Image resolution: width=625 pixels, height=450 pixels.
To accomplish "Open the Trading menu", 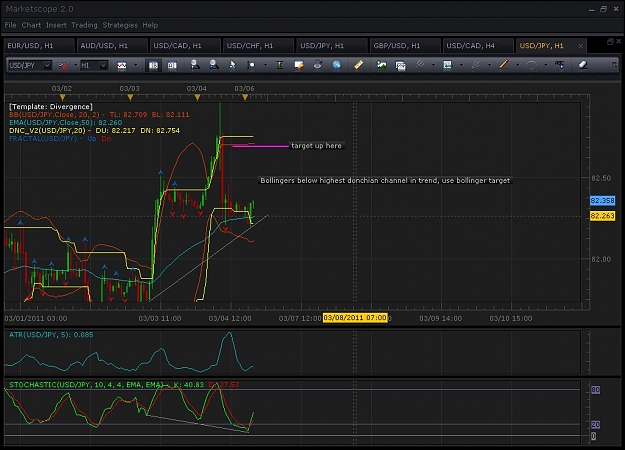I will pyautogui.click(x=84, y=25).
